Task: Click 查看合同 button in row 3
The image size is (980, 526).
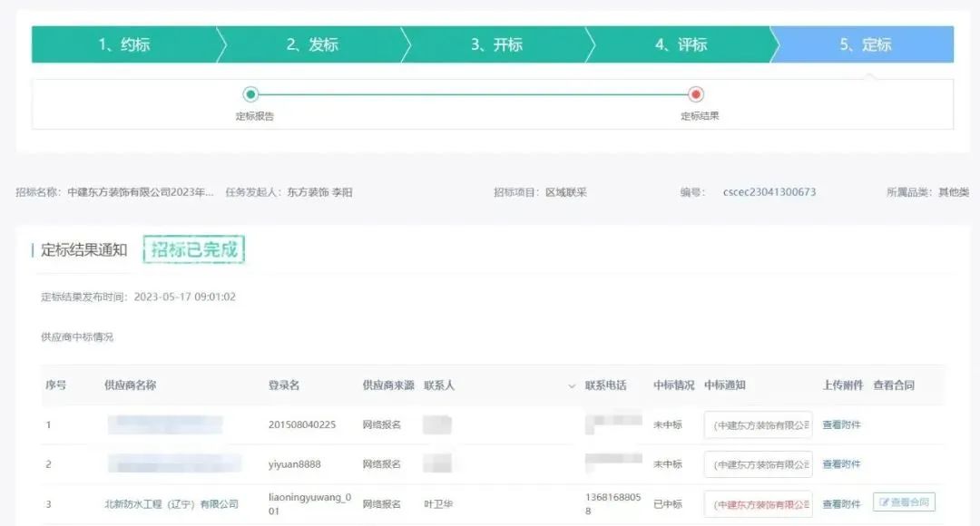Action: (904, 502)
